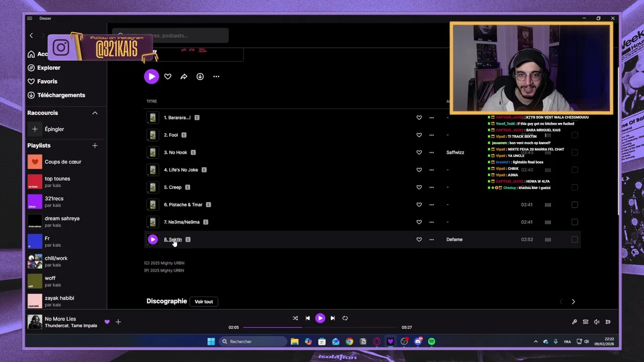Share the album using the share arrow
This screenshot has width=644, height=362.
(184, 76)
